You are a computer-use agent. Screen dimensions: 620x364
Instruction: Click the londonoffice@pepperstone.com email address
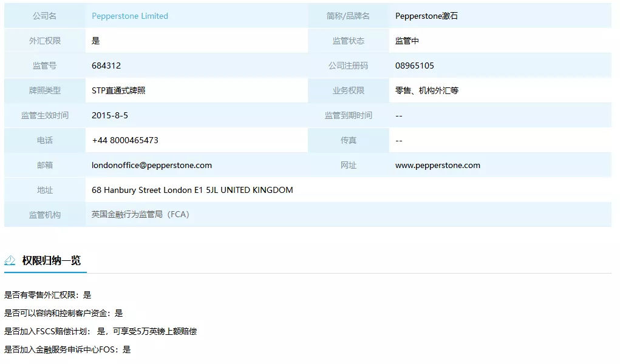click(152, 165)
